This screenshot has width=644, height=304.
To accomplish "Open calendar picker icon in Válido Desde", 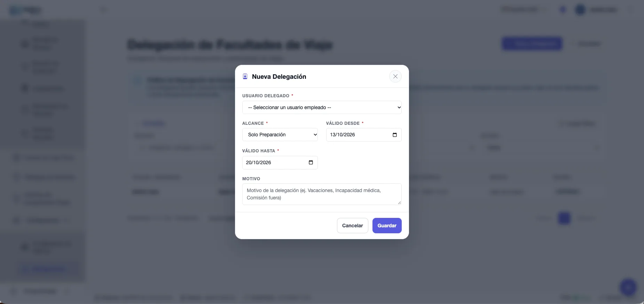I will pos(394,135).
